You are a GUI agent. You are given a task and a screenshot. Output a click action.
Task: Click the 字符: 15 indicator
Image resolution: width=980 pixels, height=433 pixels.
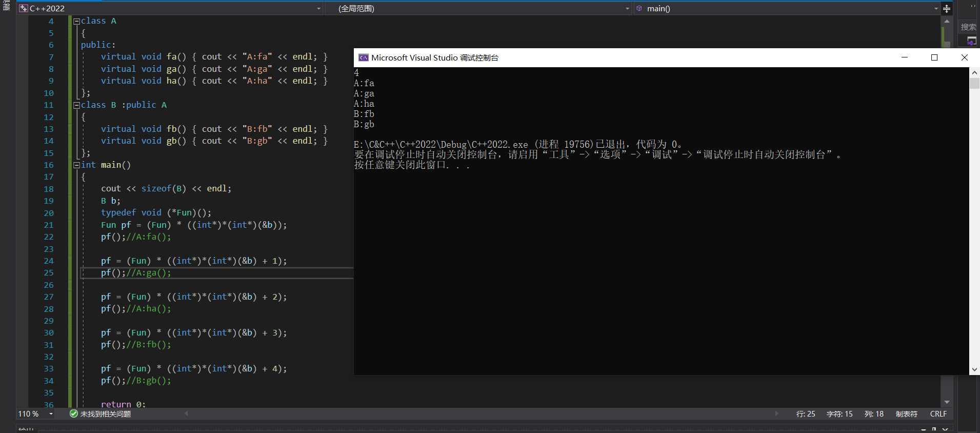[x=839, y=414]
